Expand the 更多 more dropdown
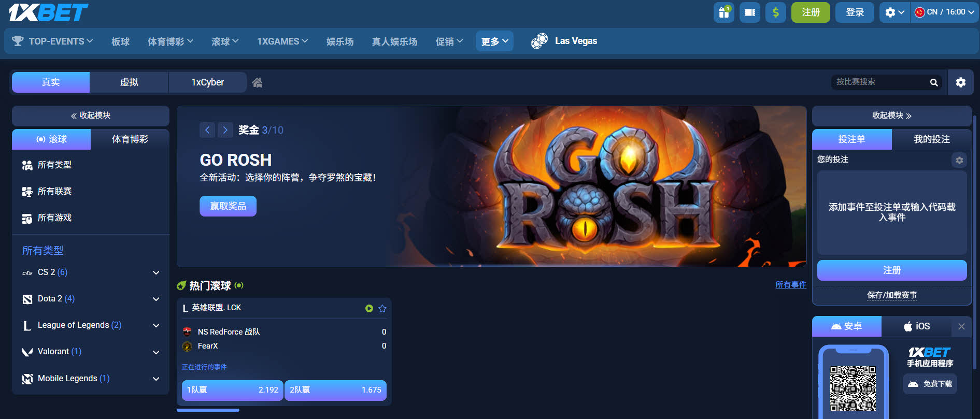Screen dimensions: 980x419 [494, 41]
